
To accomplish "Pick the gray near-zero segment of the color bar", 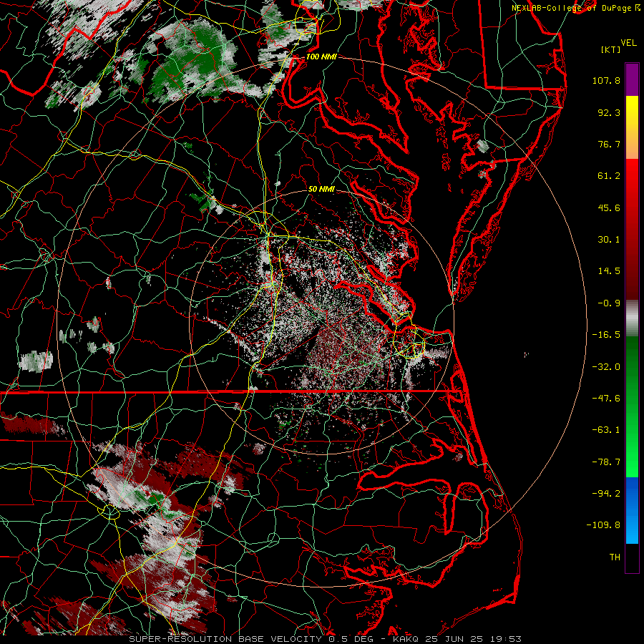I will coord(632,318).
